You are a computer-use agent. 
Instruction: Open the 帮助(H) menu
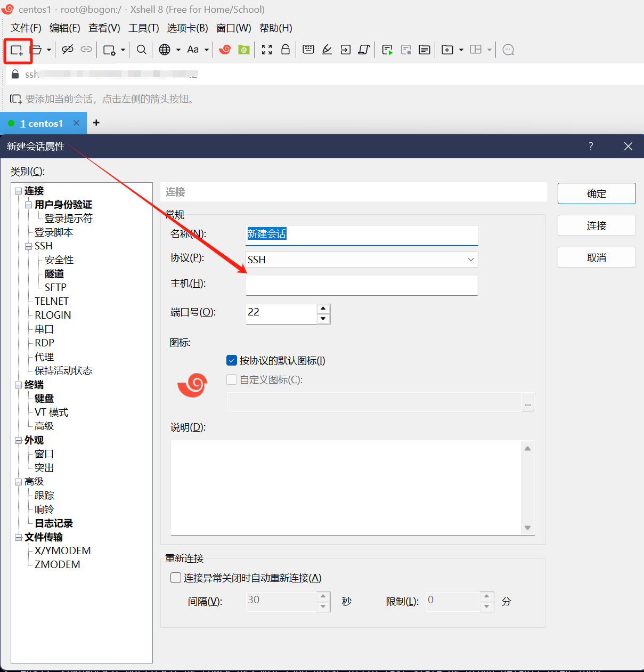click(x=276, y=28)
